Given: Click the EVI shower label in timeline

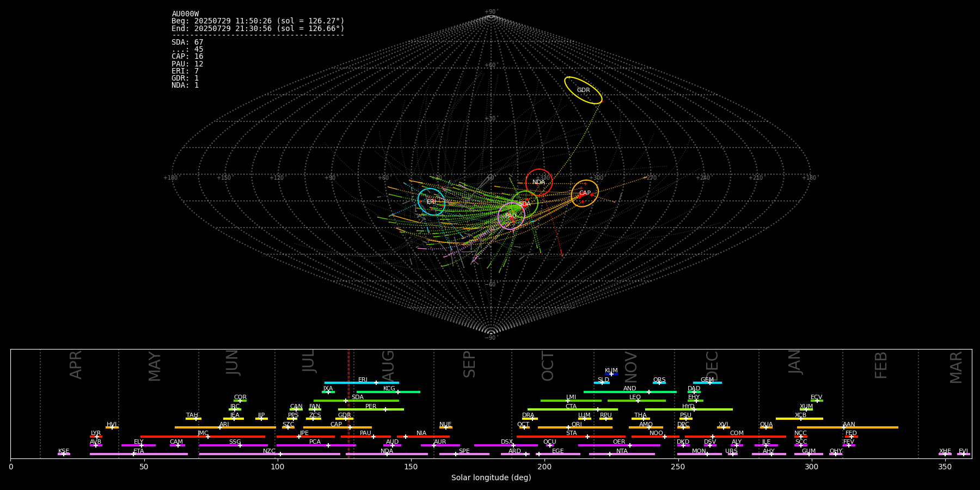Looking at the screenshot, I should point(964,451).
